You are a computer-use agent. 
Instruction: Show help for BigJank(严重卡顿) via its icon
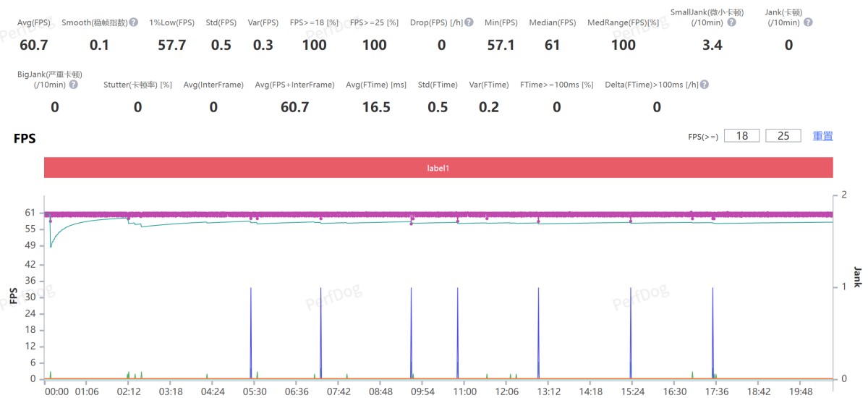72,85
